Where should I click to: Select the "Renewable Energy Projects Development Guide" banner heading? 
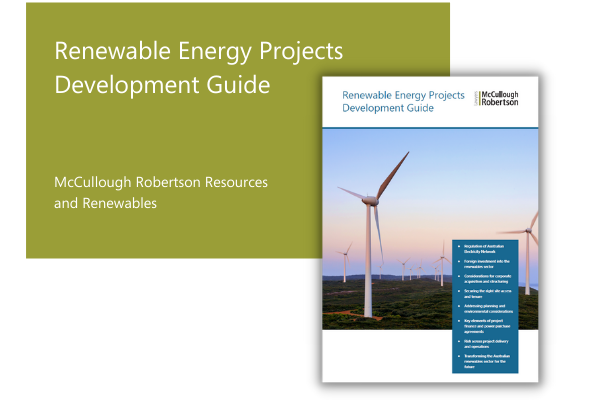click(162, 68)
